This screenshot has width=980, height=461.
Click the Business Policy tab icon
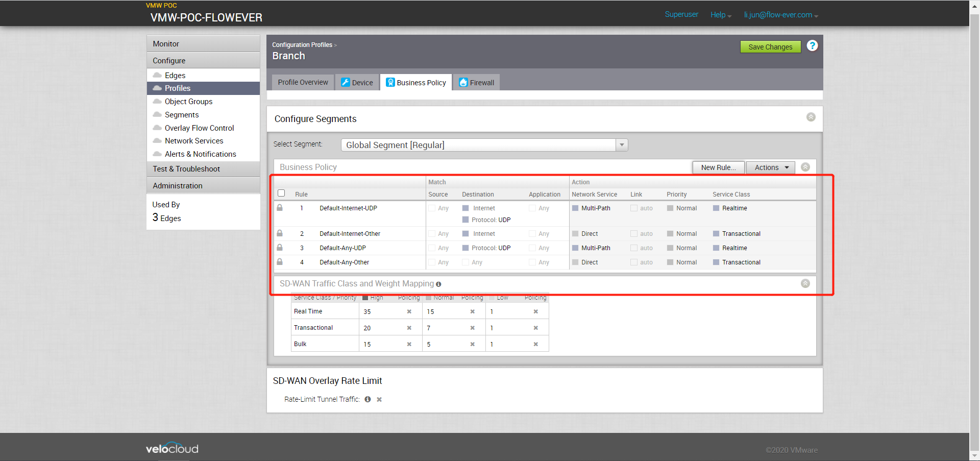tap(390, 82)
